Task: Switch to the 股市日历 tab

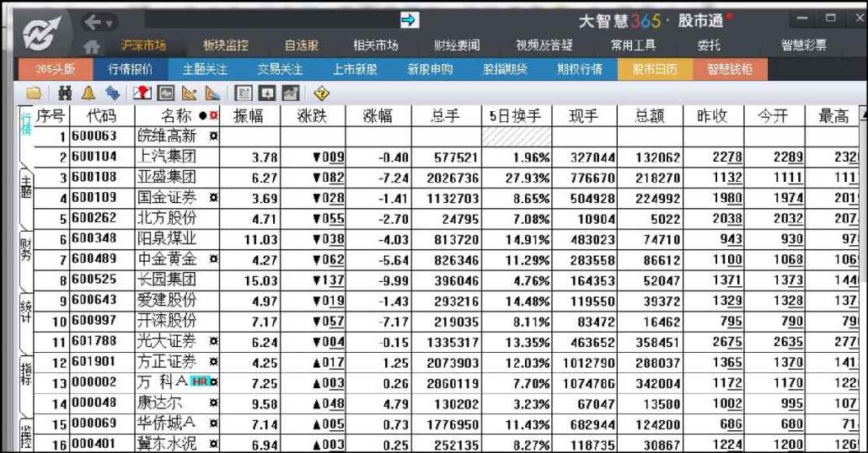Action: point(655,69)
